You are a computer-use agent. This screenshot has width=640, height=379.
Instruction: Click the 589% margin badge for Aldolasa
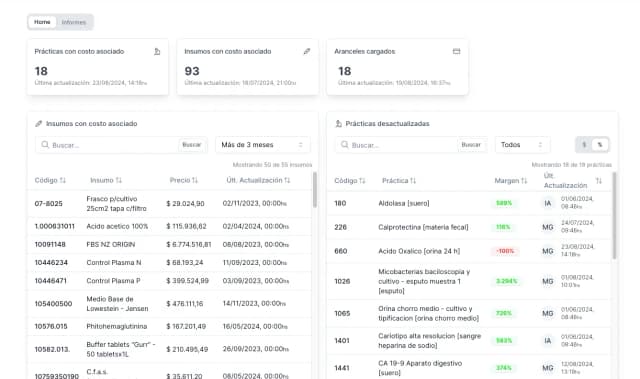(504, 203)
